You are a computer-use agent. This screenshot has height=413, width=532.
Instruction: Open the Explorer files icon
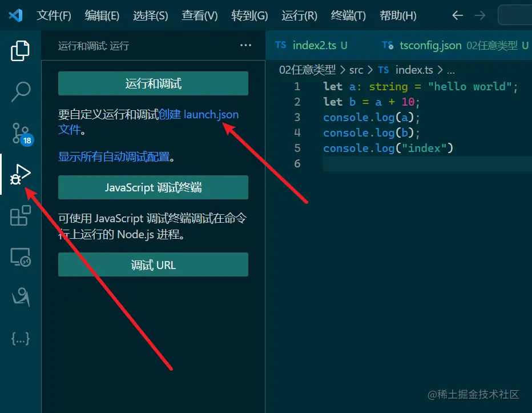[x=21, y=51]
